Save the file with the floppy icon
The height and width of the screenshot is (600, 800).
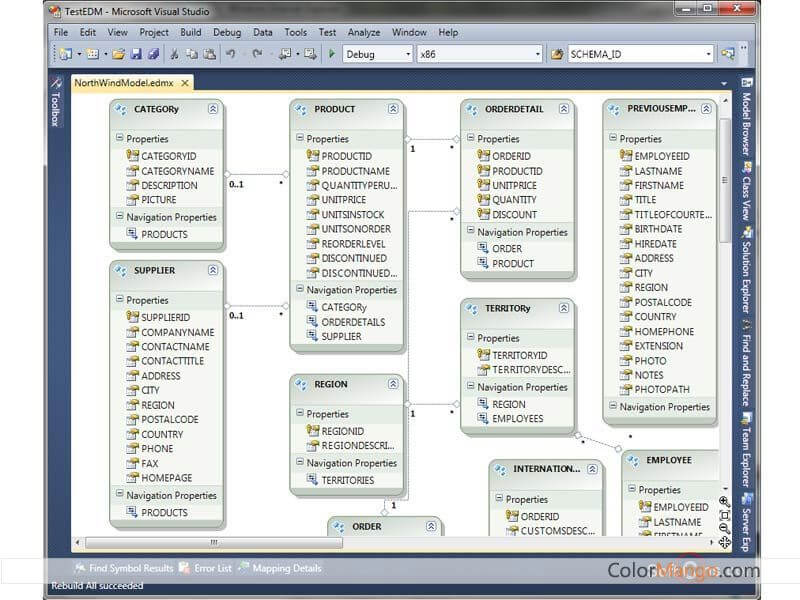[x=136, y=54]
